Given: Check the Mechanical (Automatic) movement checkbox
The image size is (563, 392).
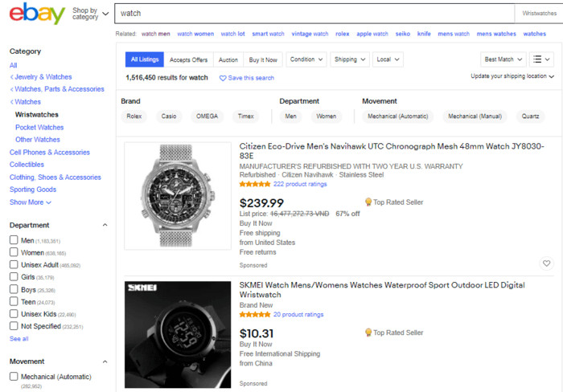Looking at the screenshot, I should pyautogui.click(x=14, y=377).
